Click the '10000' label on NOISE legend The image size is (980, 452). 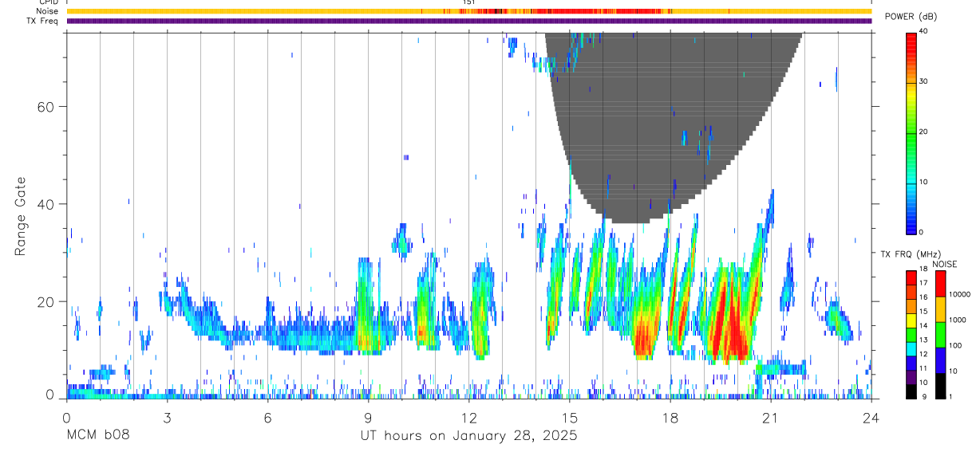(x=959, y=294)
